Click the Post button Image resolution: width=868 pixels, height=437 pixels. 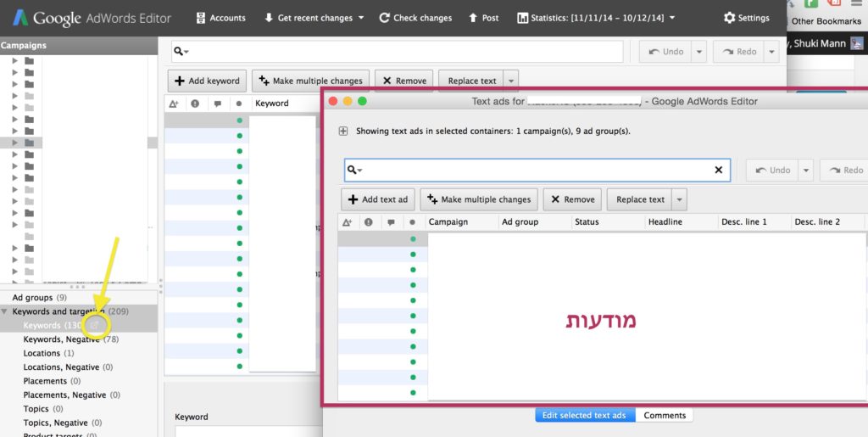coord(484,18)
